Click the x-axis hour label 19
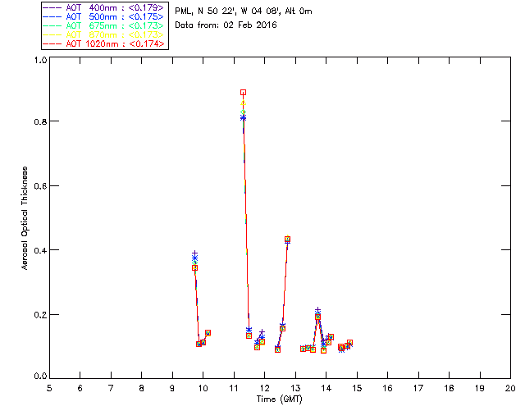The height and width of the screenshot is (420, 525). click(x=480, y=388)
